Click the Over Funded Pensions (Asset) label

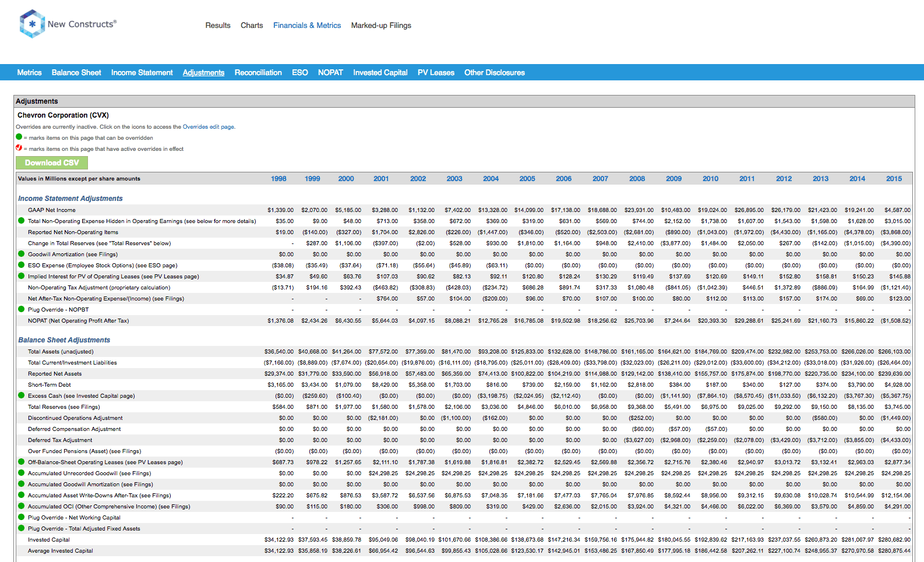(x=84, y=451)
